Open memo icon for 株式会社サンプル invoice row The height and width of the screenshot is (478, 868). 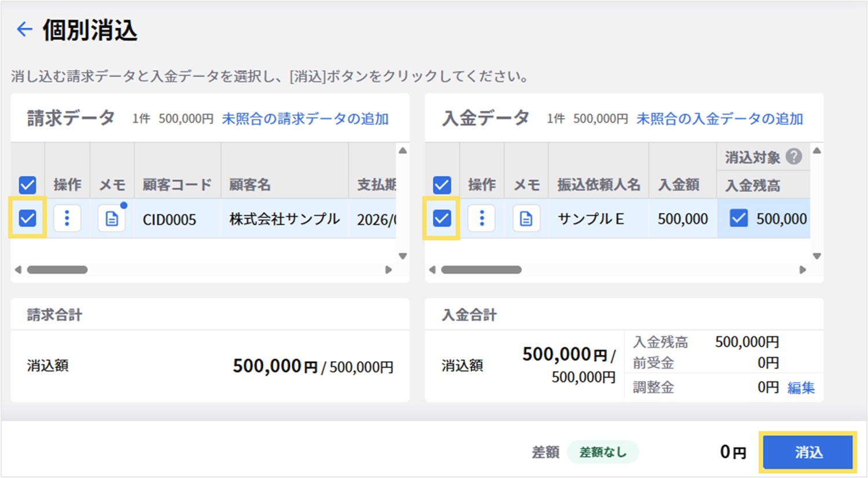tap(112, 218)
